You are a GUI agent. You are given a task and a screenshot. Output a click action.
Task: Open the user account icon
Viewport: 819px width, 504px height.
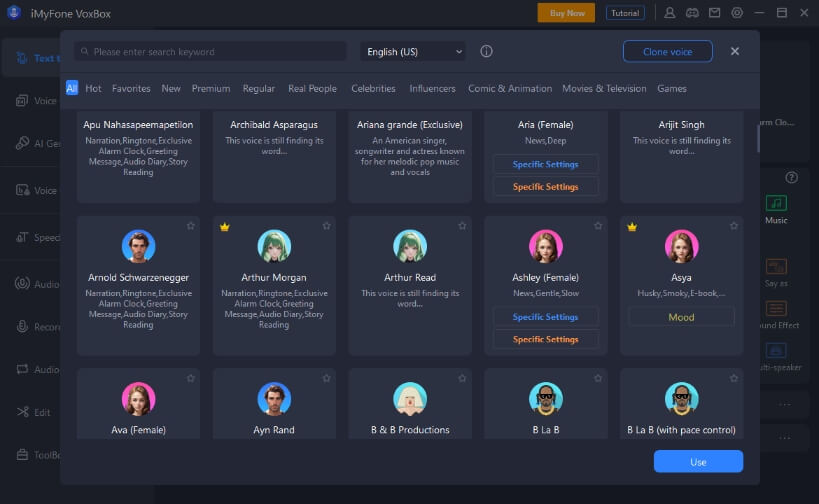669,13
